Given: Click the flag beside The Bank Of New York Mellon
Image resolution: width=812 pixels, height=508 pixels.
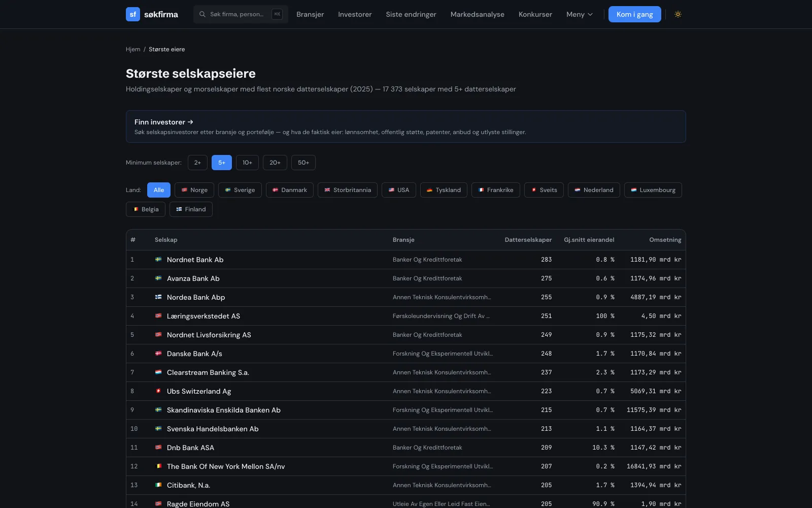Looking at the screenshot, I should point(158,466).
